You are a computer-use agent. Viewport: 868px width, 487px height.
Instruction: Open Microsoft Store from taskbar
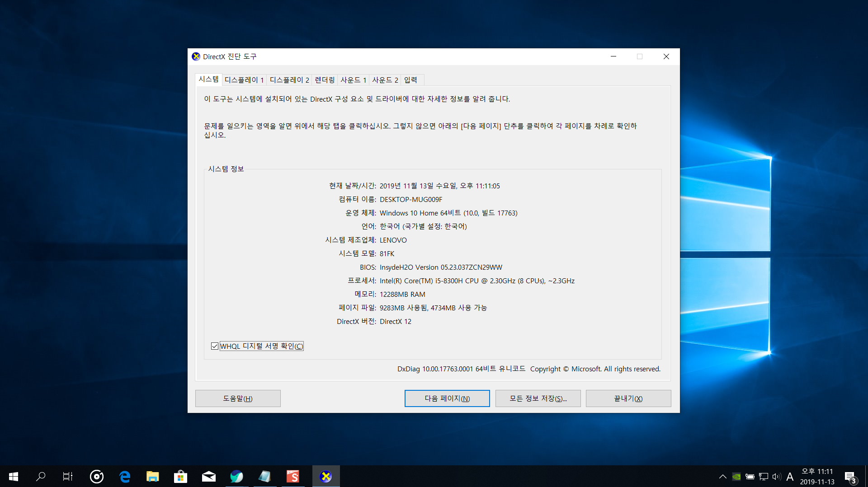click(180, 476)
